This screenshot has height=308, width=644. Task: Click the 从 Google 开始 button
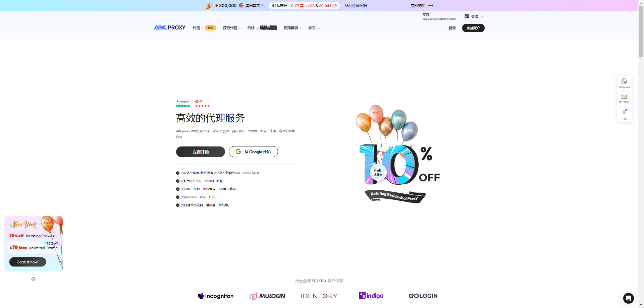[253, 152]
